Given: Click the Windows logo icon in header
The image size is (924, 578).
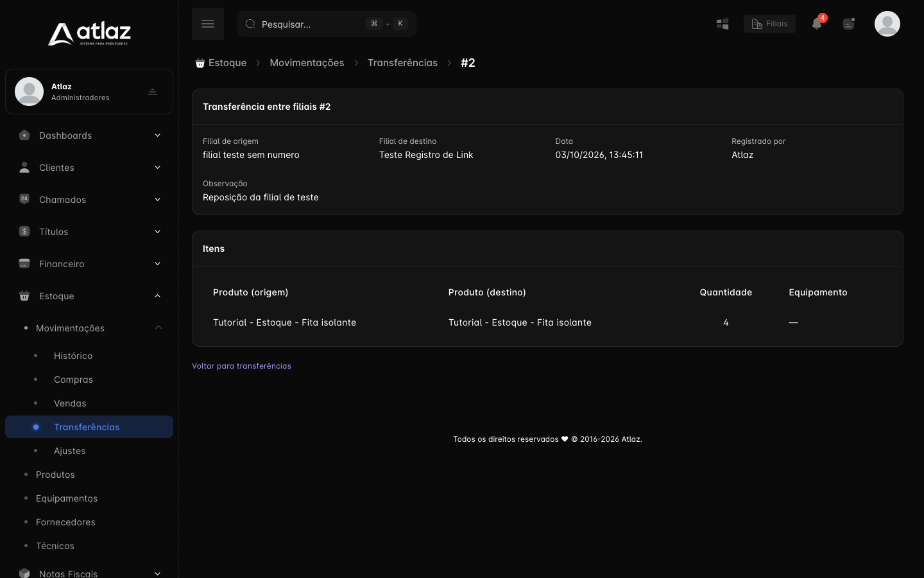Looking at the screenshot, I should pos(723,24).
